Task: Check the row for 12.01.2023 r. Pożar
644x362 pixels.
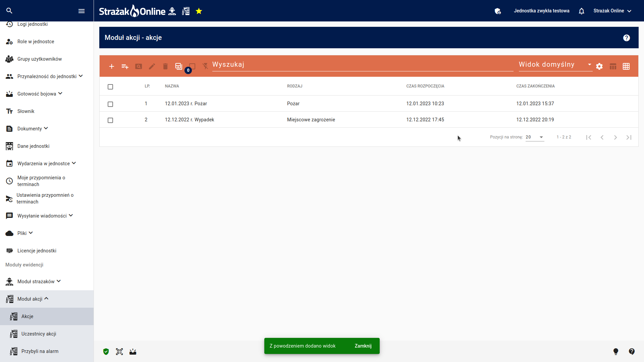Action: 110,104
